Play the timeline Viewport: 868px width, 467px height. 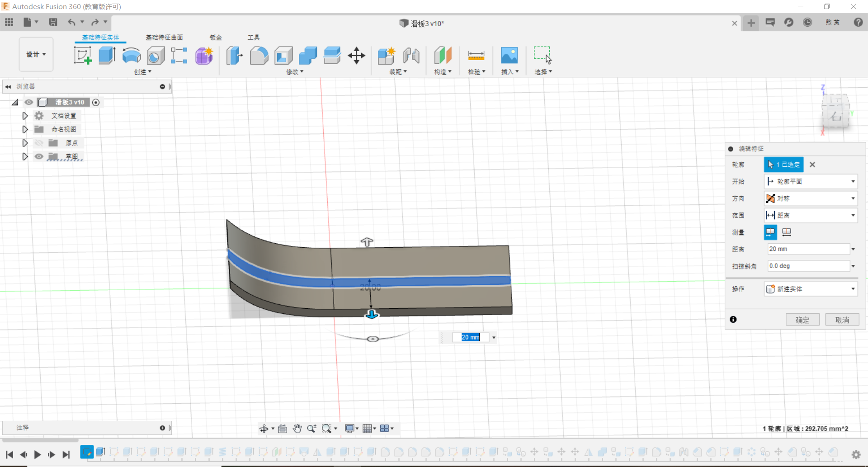(38, 454)
